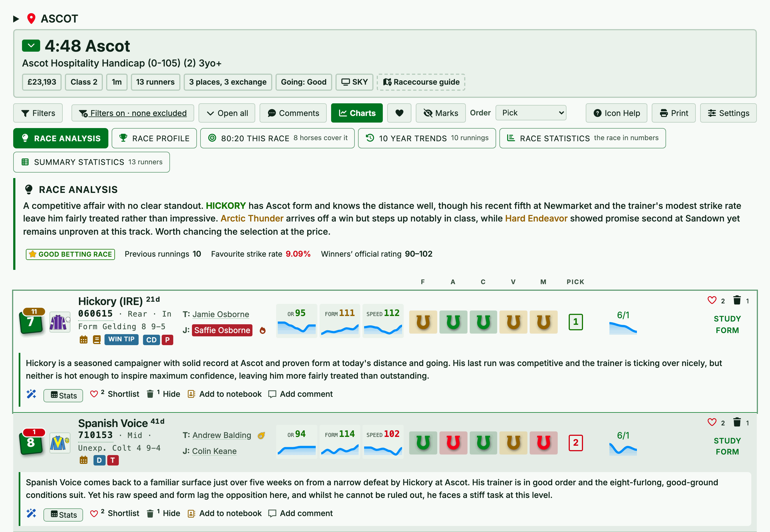Expand the ASCOT section triangle
770x532 pixels.
16,19
